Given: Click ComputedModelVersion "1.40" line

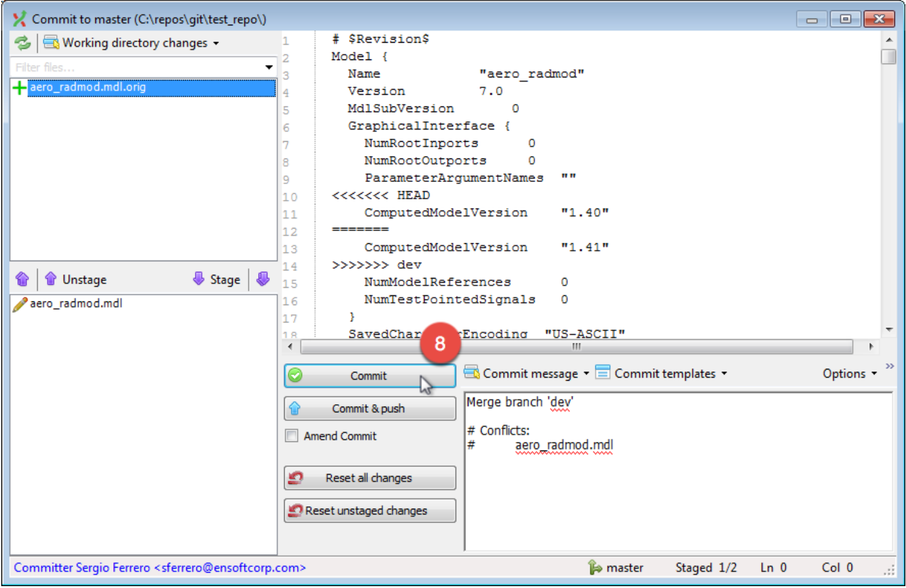Looking at the screenshot, I should click(486, 213).
